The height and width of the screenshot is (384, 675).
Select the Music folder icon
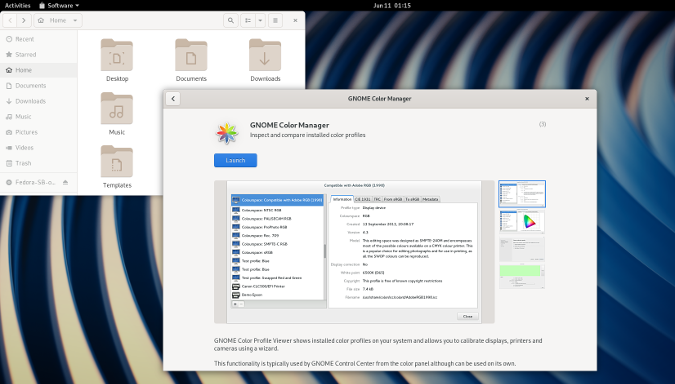tap(117, 108)
